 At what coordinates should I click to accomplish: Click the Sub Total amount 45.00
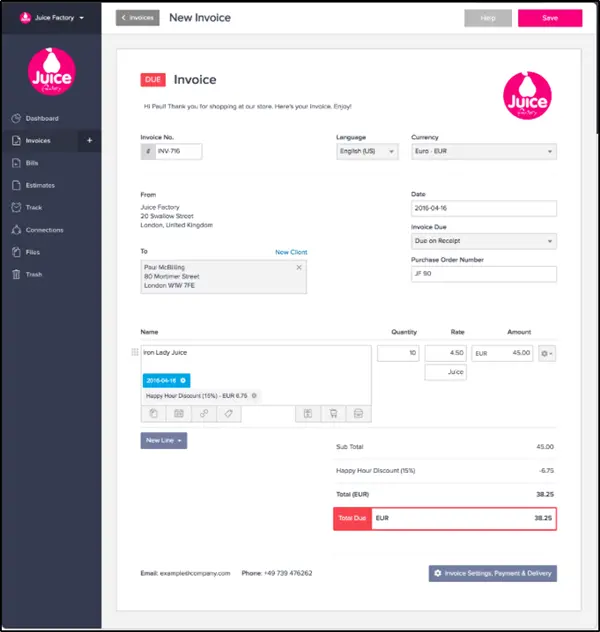pos(545,447)
